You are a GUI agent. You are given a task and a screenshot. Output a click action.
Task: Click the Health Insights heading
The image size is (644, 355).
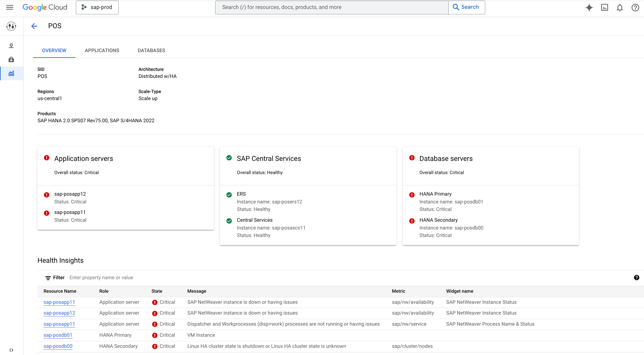(61, 261)
